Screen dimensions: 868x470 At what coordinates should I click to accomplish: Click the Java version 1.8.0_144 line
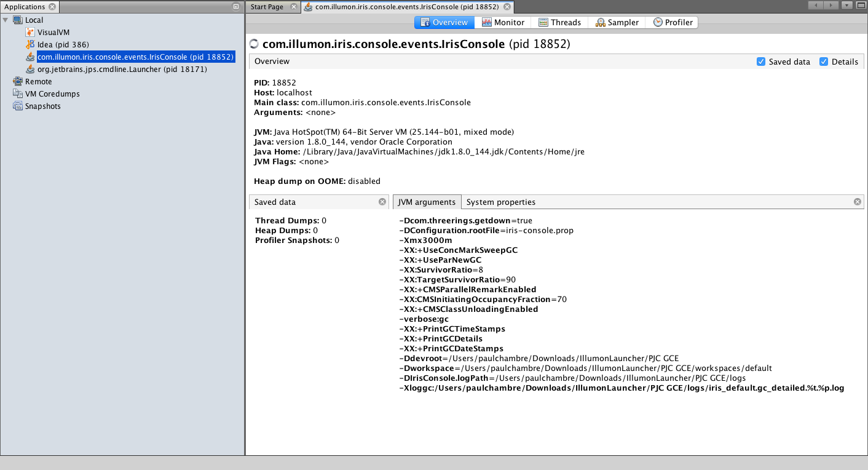point(353,141)
